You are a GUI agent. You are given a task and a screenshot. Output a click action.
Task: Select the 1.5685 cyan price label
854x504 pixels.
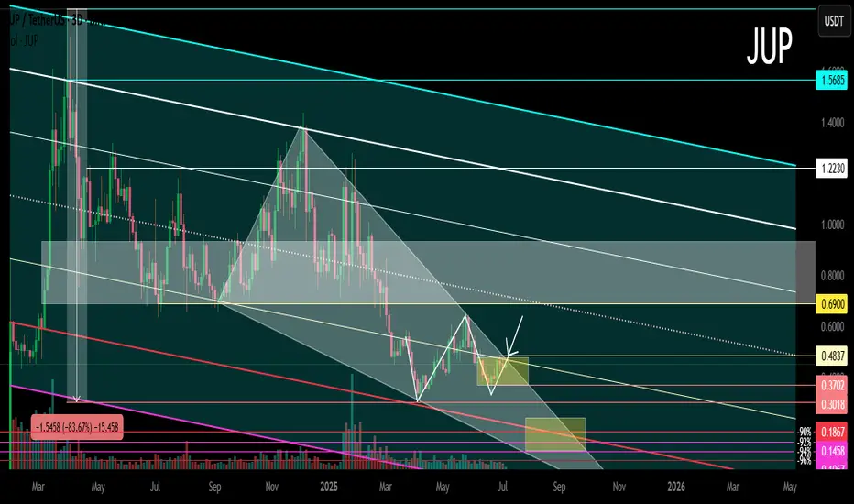click(832, 81)
